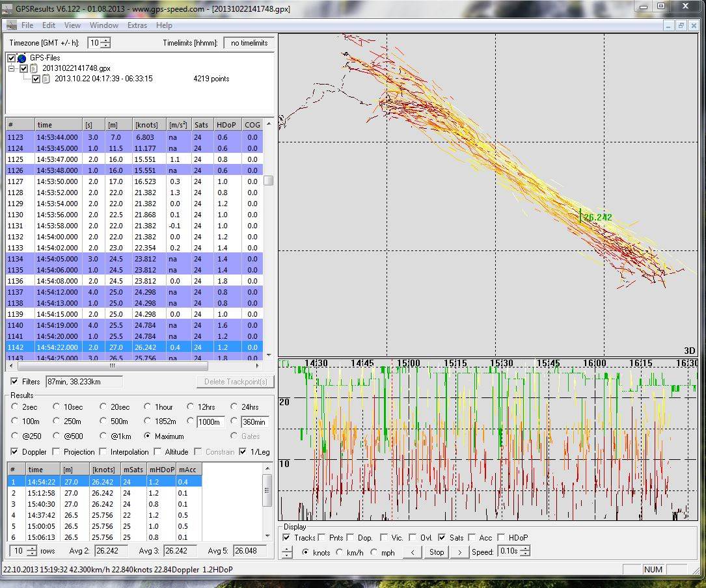The height and width of the screenshot is (588, 706).
Task: Disable the Doppler results checkbox
Action: coord(15,451)
